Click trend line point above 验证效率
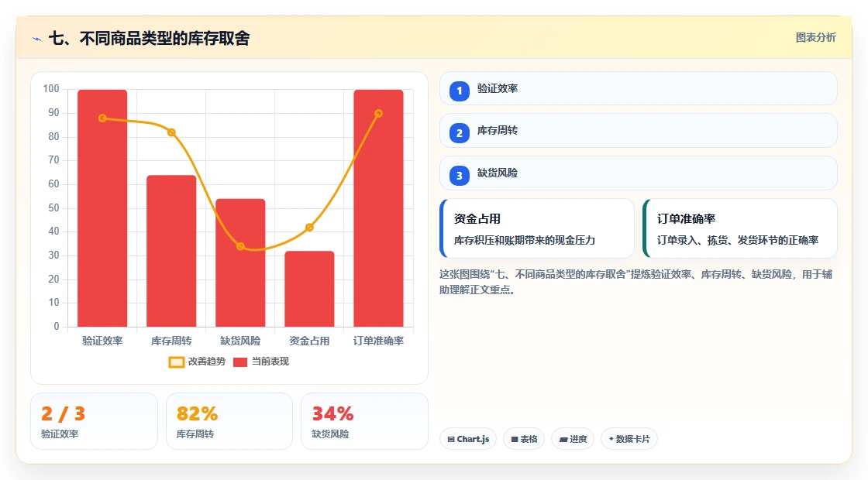Viewport: 868px width, 480px height. (102, 118)
